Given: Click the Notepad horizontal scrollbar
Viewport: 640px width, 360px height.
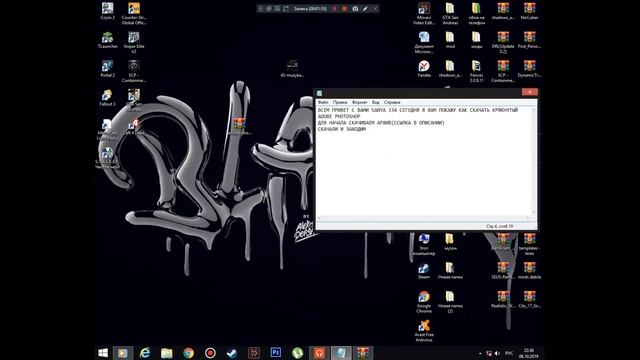Looking at the screenshot, I should pos(423,218).
